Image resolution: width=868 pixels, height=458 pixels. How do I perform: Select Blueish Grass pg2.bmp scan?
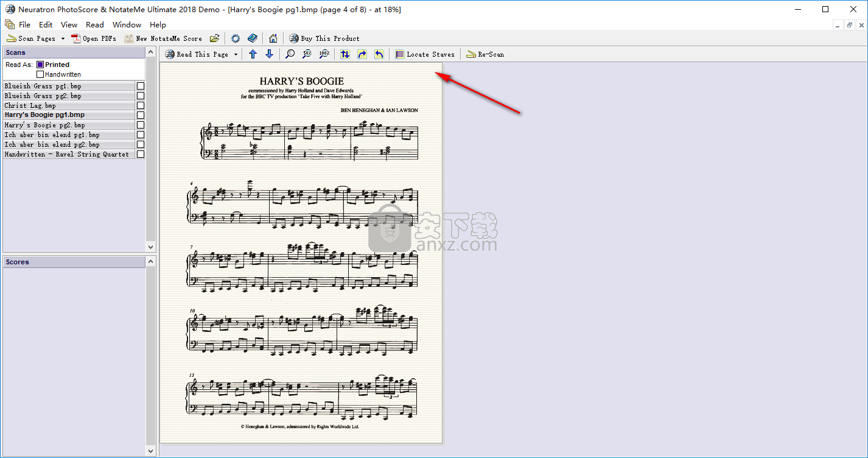point(69,96)
